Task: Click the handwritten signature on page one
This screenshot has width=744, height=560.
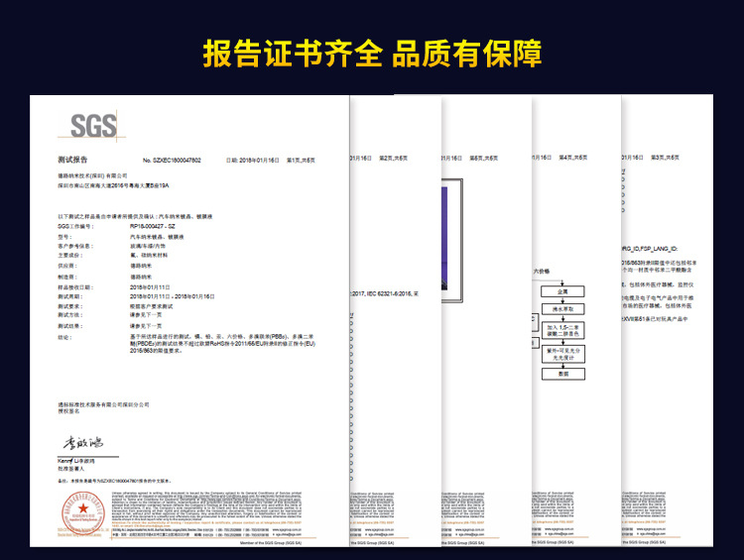Action: (83, 443)
